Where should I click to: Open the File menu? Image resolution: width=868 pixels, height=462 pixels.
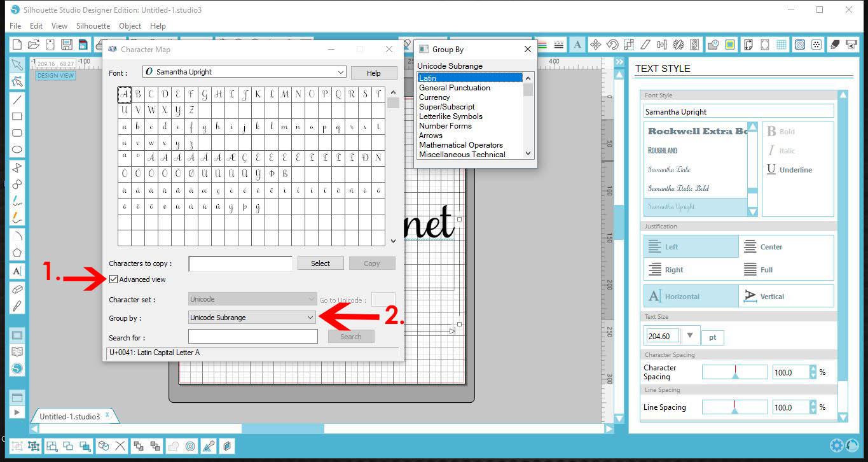[15, 26]
